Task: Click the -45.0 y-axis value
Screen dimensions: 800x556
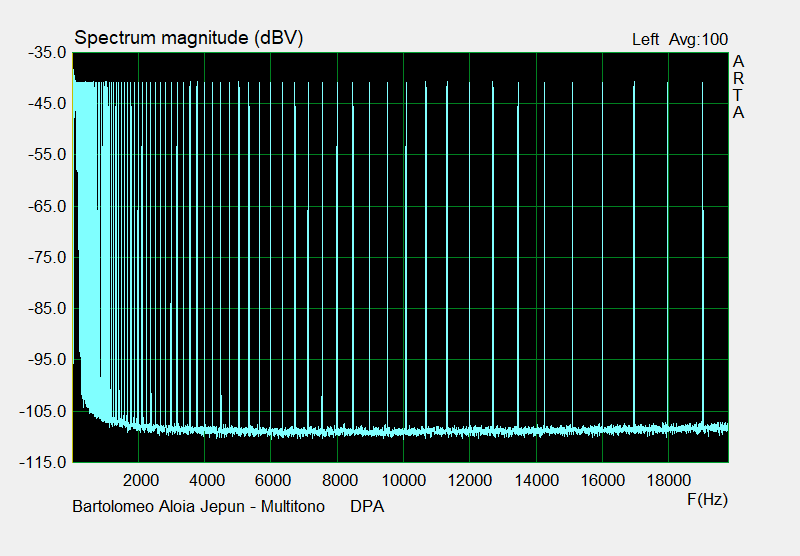Action: click(x=47, y=104)
